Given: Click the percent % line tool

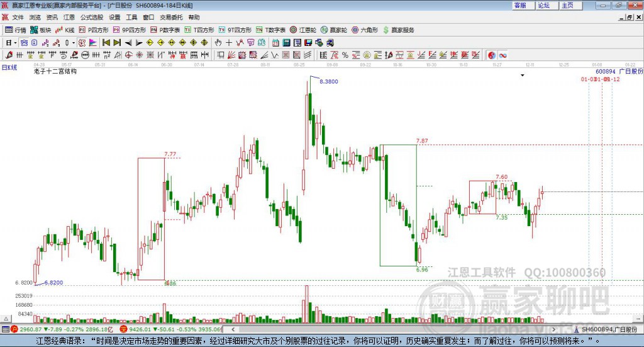Looking at the screenshot, I should [345, 55].
